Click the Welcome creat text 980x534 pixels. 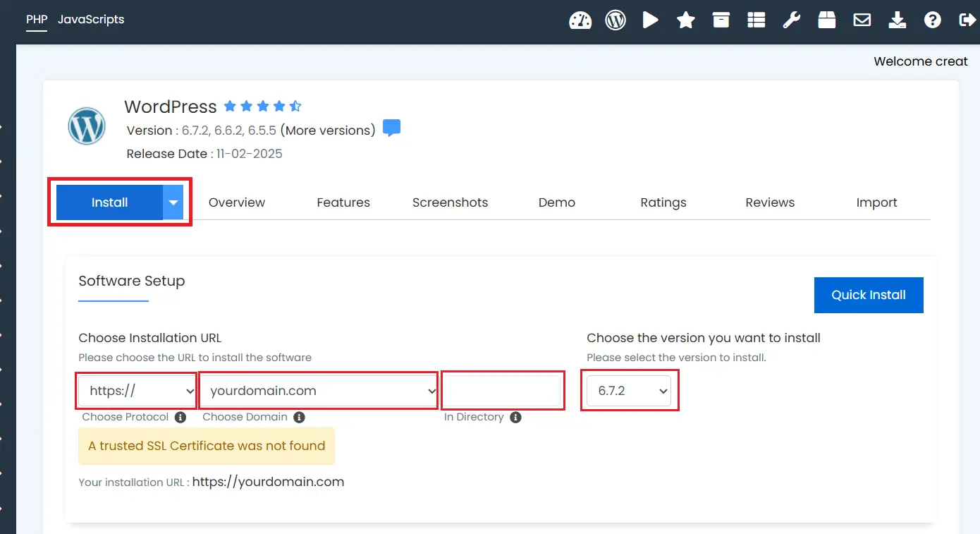pos(921,61)
